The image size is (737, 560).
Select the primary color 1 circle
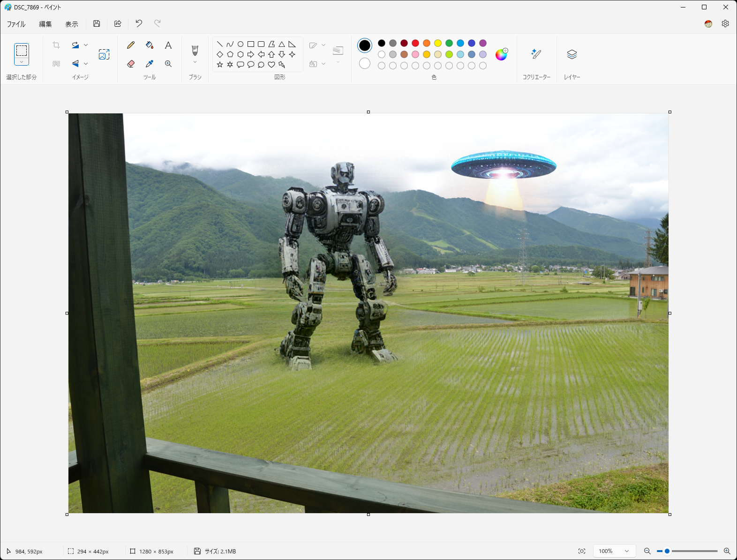point(365,45)
